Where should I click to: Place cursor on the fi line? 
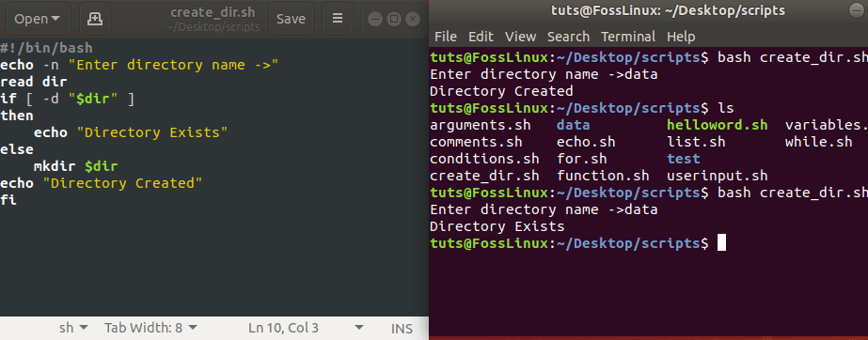8,200
